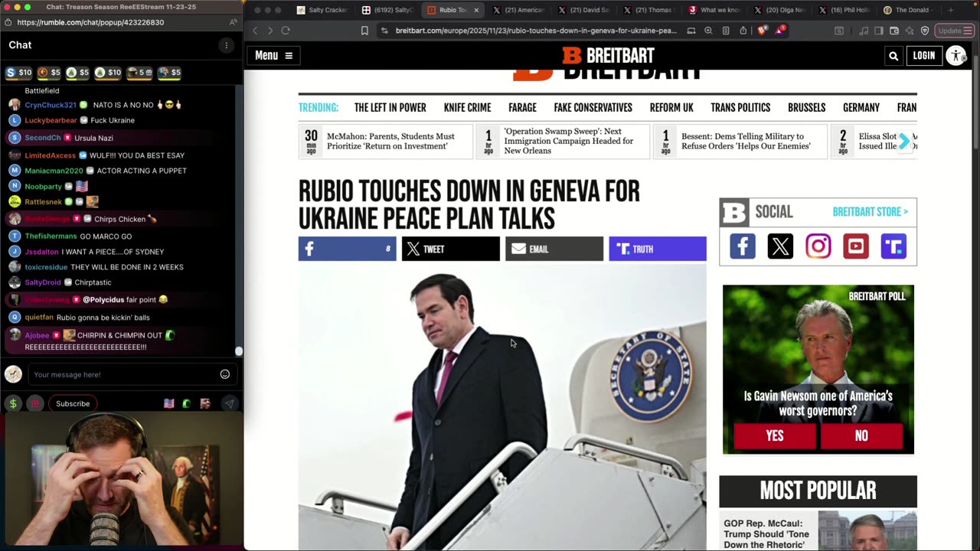Click the Brave Shields lion icon
Image resolution: width=980 pixels, height=551 pixels.
(x=762, y=31)
